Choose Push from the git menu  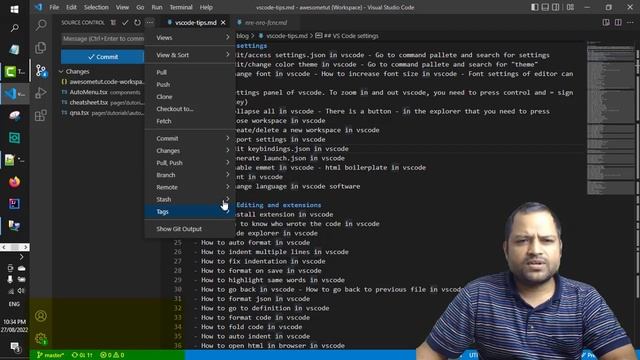pos(190,84)
